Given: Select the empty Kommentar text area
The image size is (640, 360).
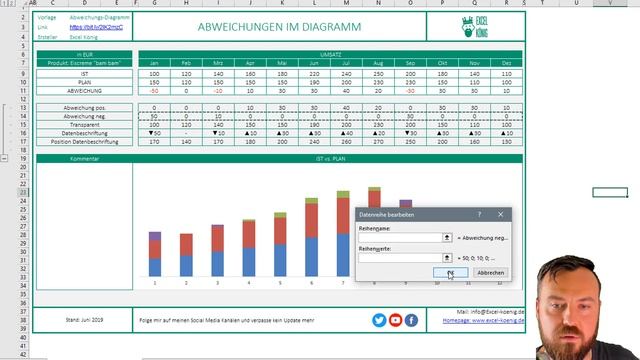Looking at the screenshot, I should [84, 227].
